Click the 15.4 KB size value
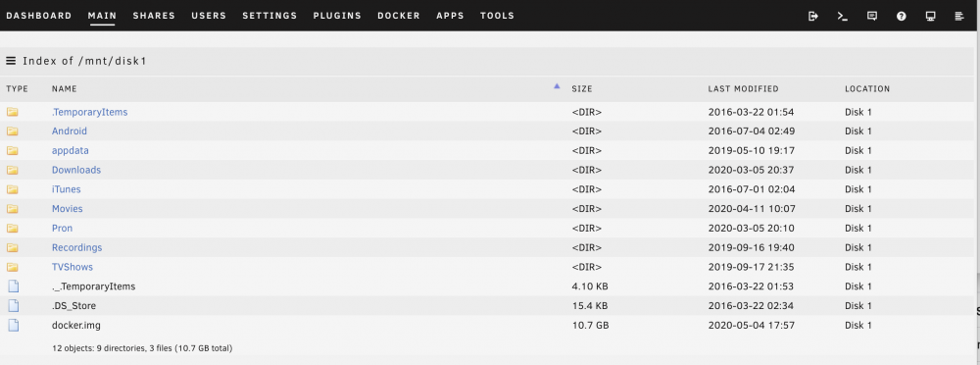 coord(590,306)
